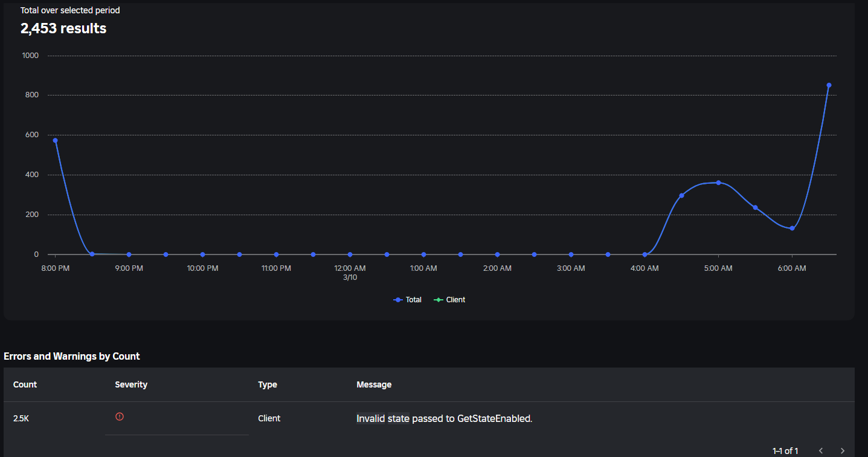Viewport: 868px width, 457px height.
Task: Click the 12:00 AM data point on chart
Action: pos(350,254)
